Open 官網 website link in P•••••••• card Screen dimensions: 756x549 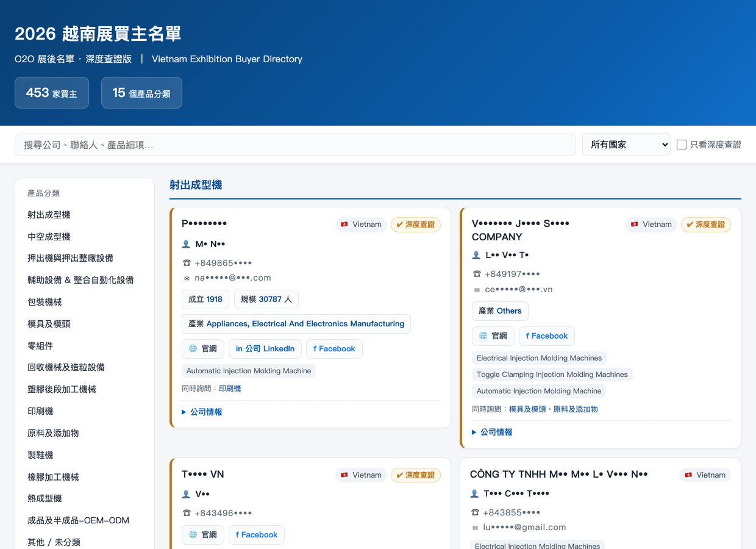[x=203, y=349]
